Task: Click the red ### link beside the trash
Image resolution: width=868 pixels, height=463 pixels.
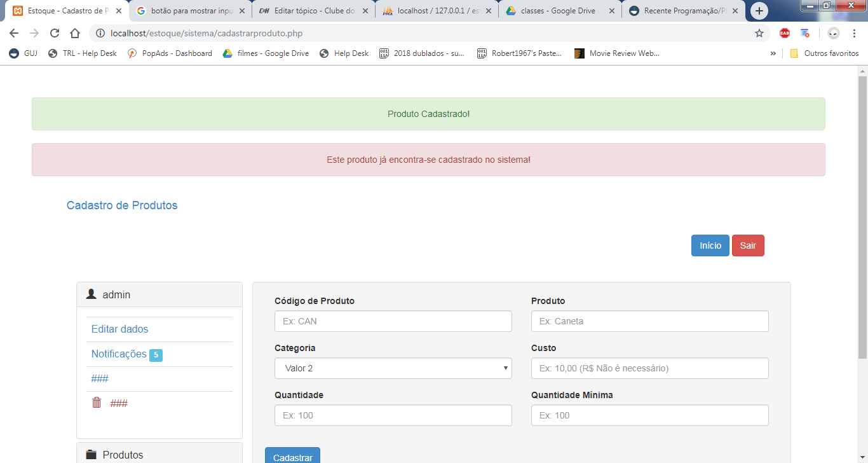Action: (x=119, y=403)
